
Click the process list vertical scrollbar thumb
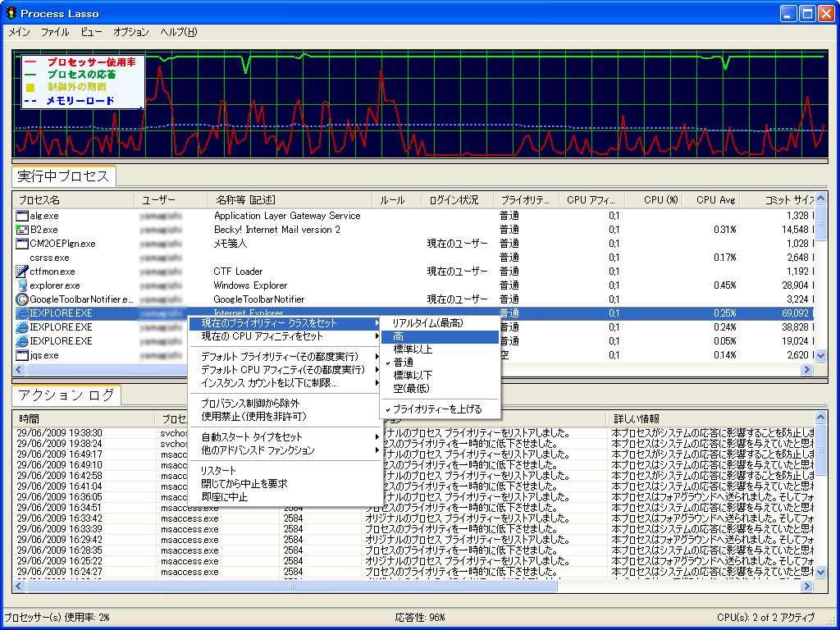(820, 223)
